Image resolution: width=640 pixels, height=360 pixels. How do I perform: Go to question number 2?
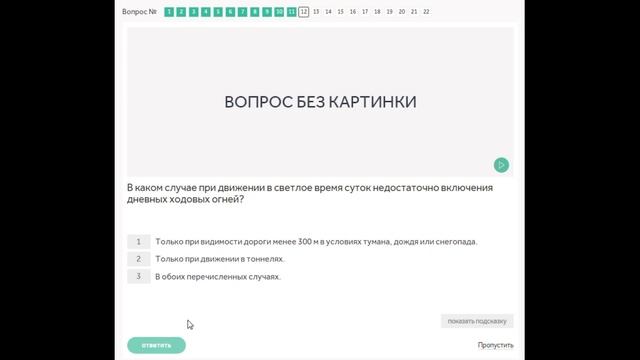[x=181, y=12]
